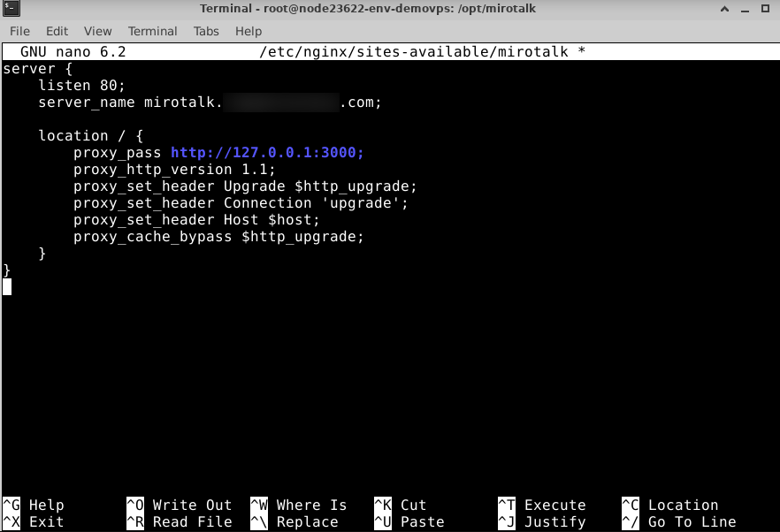
Task: Click the ^O Write Out shortcut
Action: point(180,505)
